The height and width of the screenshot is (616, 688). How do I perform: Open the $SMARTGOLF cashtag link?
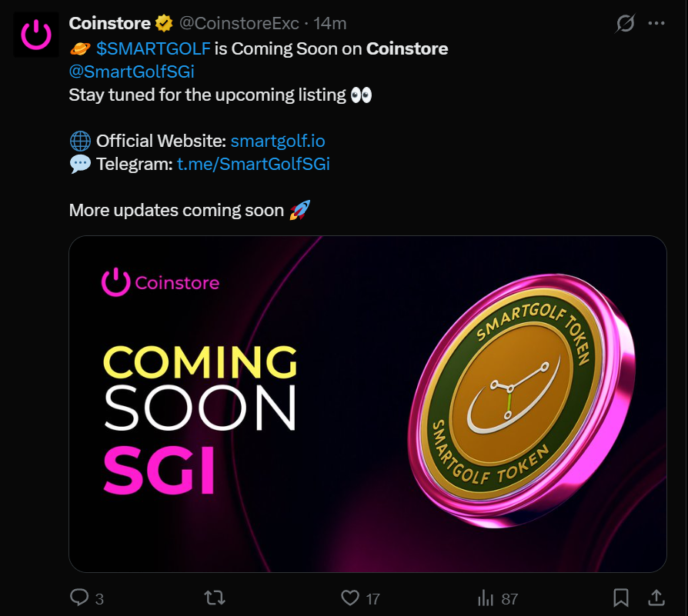tap(153, 48)
